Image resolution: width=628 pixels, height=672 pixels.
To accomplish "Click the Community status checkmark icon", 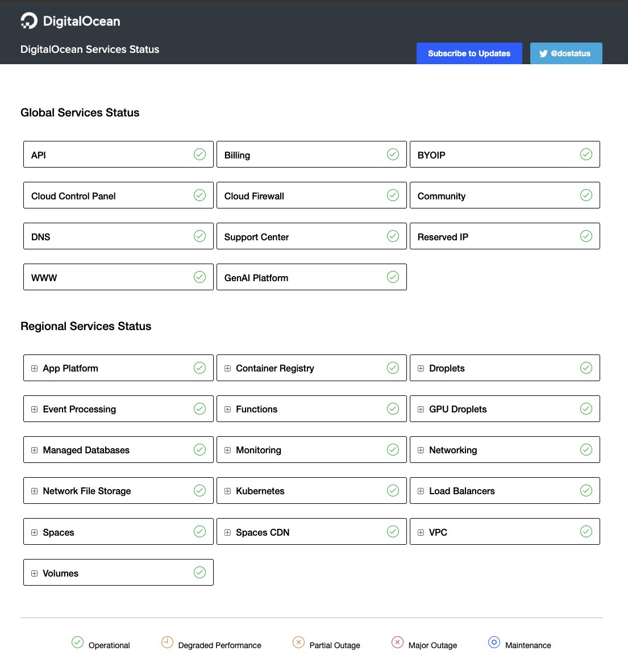I will (x=587, y=195).
